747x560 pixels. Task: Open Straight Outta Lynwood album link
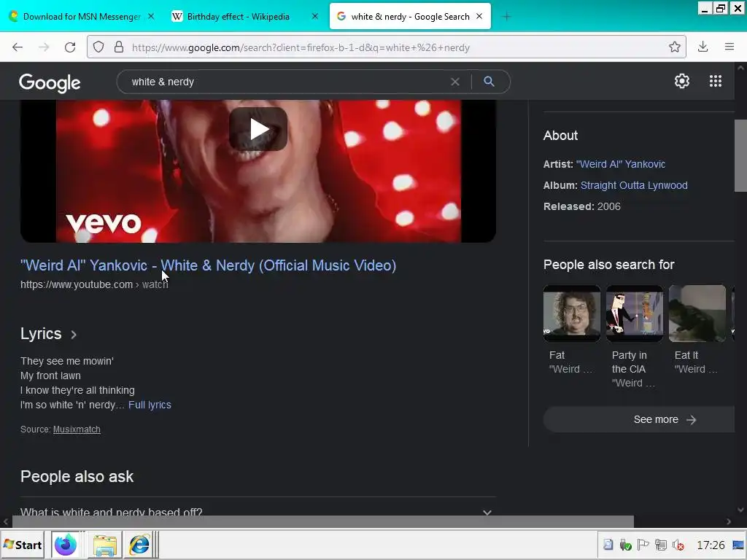pyautogui.click(x=634, y=185)
